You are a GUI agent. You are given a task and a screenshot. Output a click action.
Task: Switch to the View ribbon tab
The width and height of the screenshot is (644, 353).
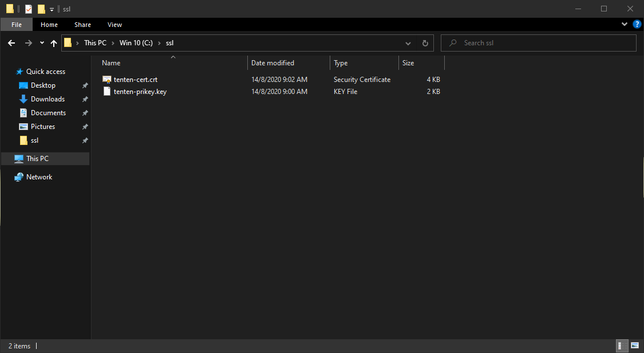(x=114, y=25)
